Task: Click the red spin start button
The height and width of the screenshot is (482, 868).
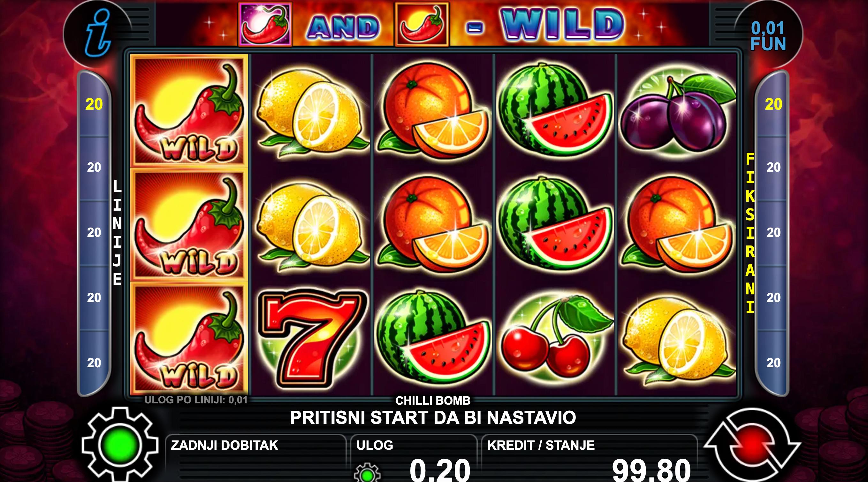Action: tap(752, 445)
